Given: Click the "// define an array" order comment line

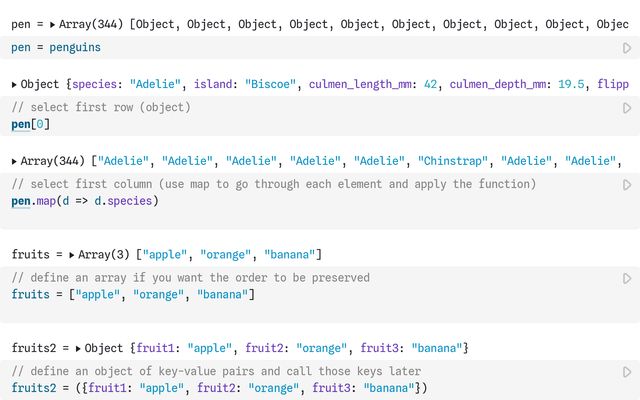Looking at the screenshot, I should point(190,278).
